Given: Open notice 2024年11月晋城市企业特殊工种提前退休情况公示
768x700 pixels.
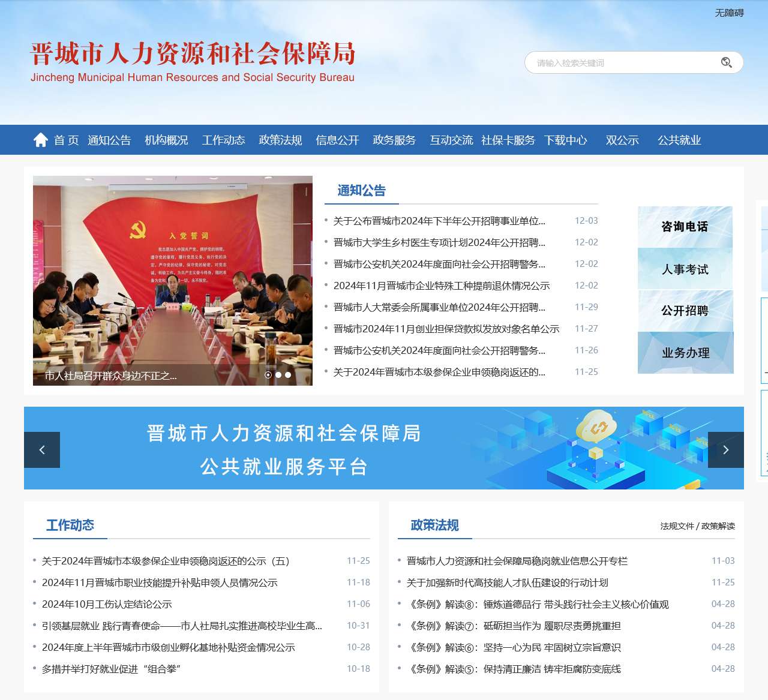Looking at the screenshot, I should 442,286.
